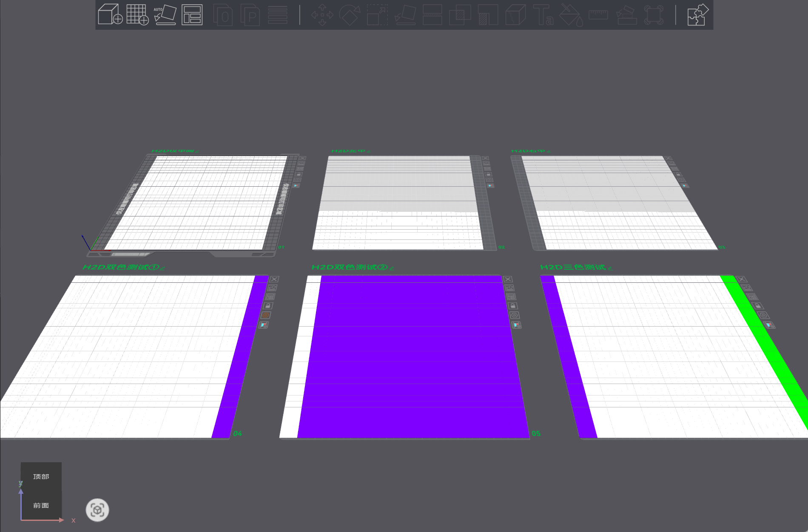Viewport: 808px width, 532px height.
Task: Click the 05 plate number label
Action: coord(536,433)
